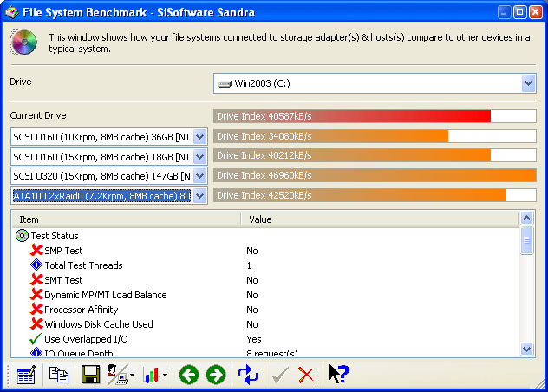
Task: Select the SMP Test row
Action: [x=63, y=251]
